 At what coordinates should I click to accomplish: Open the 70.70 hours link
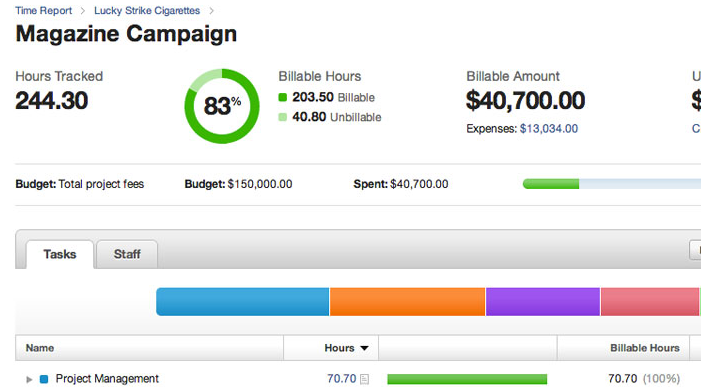(342, 379)
